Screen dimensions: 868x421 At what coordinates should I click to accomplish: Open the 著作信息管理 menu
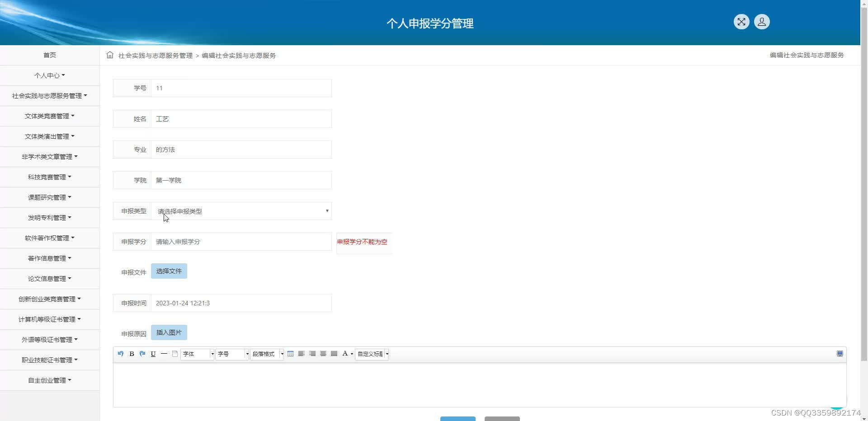50,258
